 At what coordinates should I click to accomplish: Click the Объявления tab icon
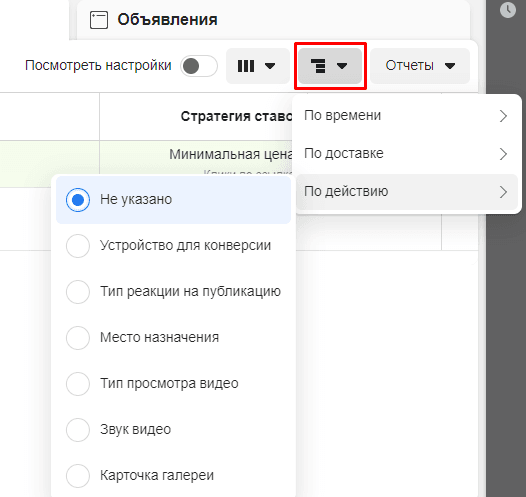[99, 20]
